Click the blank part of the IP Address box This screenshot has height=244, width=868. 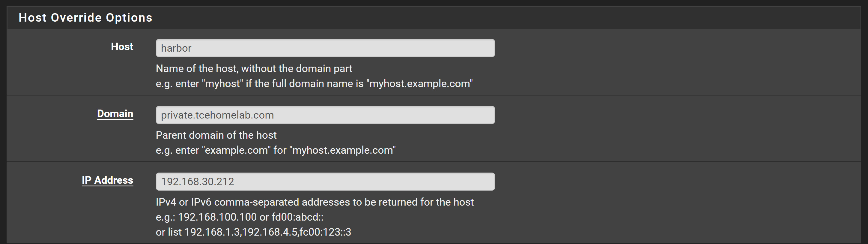point(364,182)
